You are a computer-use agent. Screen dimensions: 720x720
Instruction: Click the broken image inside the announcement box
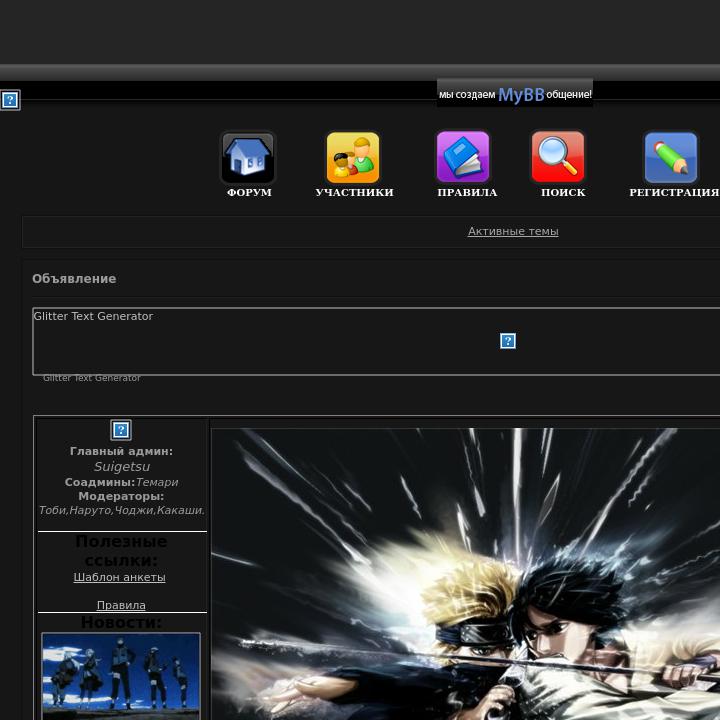pyautogui.click(x=507, y=341)
